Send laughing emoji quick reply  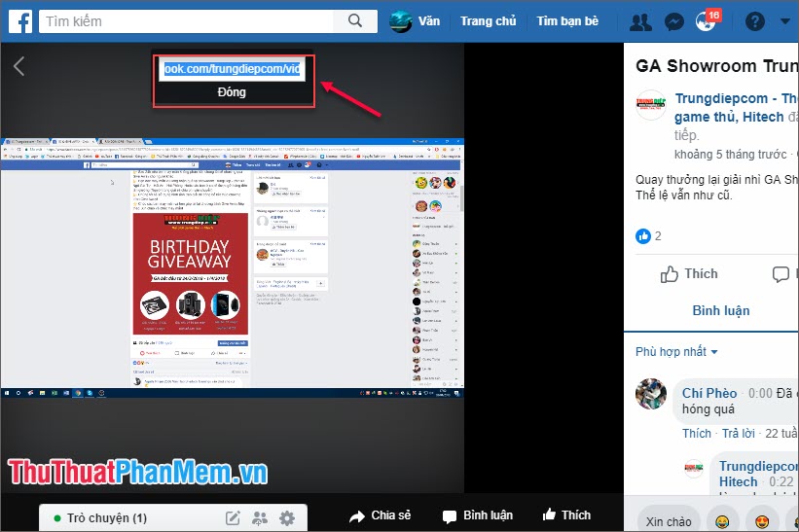pyautogui.click(x=722, y=522)
